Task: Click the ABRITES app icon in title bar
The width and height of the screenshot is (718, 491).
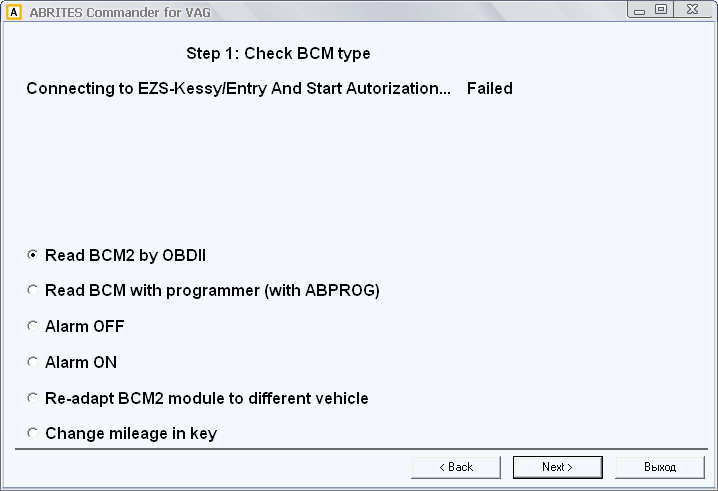Action: (13, 11)
